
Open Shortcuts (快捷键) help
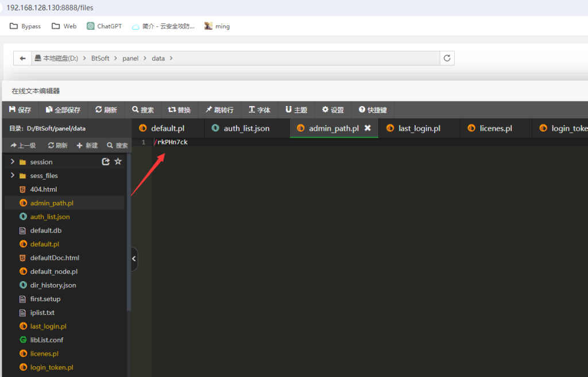pyautogui.click(x=373, y=110)
